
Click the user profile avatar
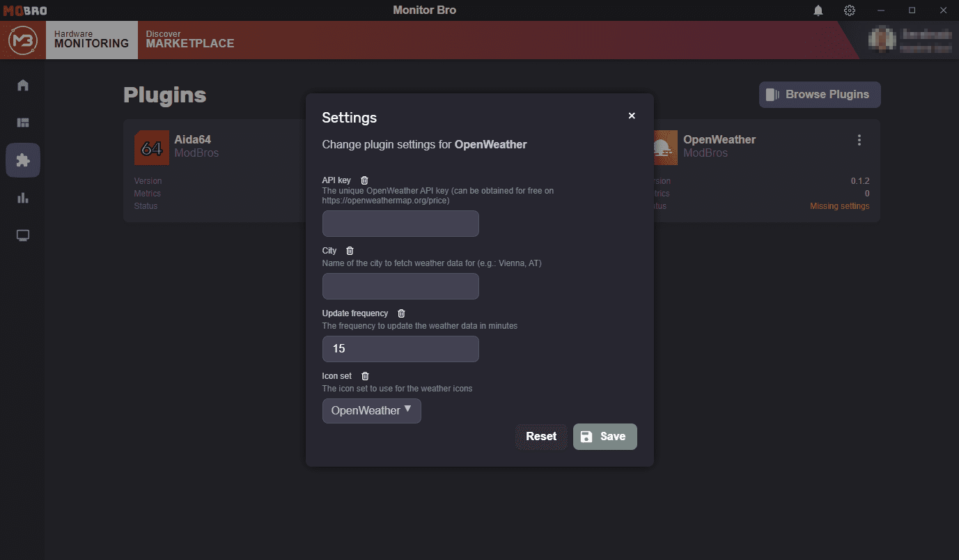(x=882, y=38)
